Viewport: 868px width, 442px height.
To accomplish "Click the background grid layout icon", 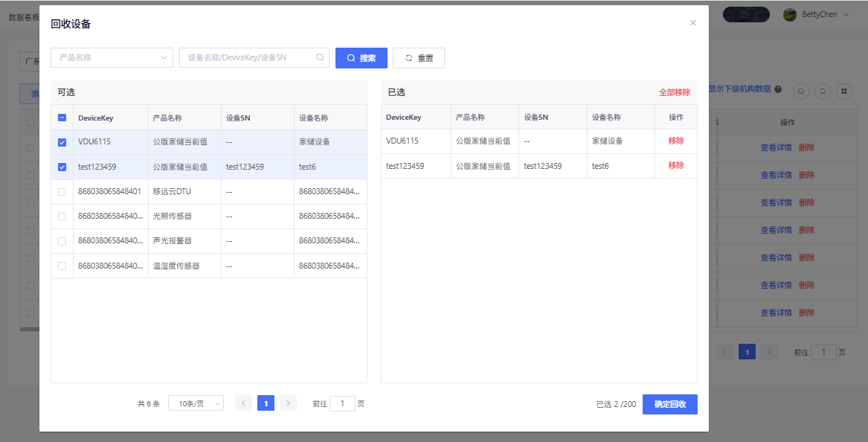I will [843, 91].
